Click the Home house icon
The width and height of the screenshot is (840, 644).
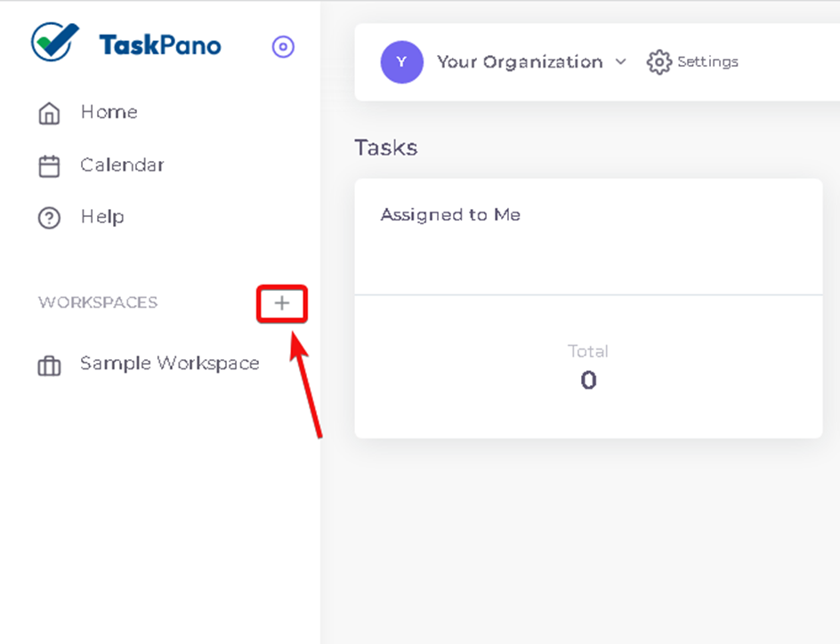pyautogui.click(x=49, y=113)
